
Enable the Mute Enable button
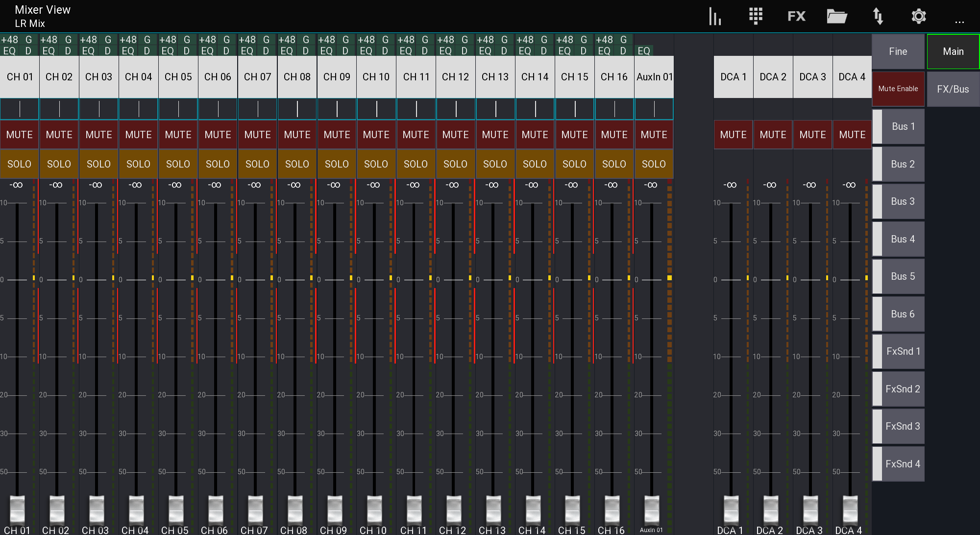coord(898,89)
